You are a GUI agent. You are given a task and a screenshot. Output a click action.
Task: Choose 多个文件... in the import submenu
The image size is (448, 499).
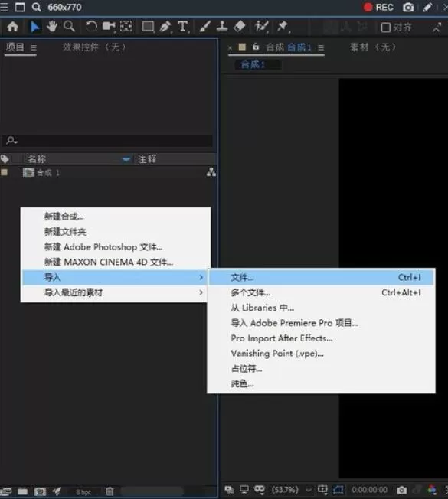coord(321,292)
